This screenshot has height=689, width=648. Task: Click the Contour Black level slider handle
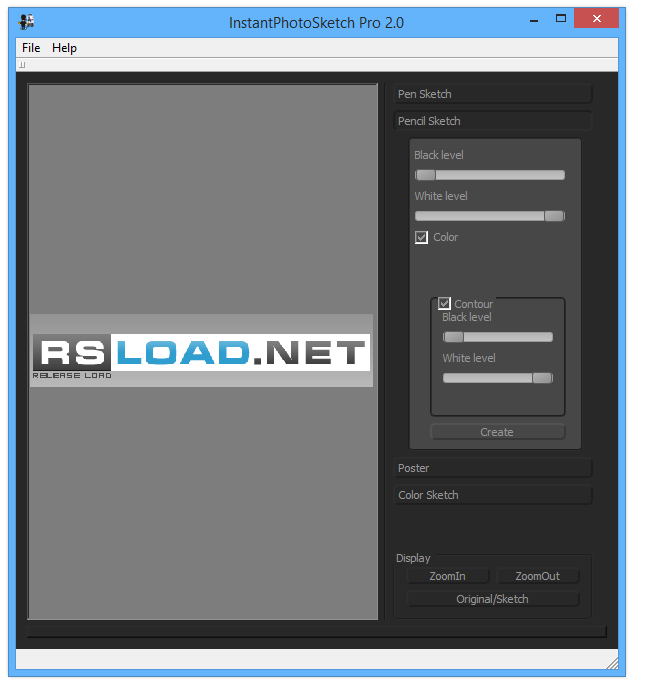coord(453,337)
